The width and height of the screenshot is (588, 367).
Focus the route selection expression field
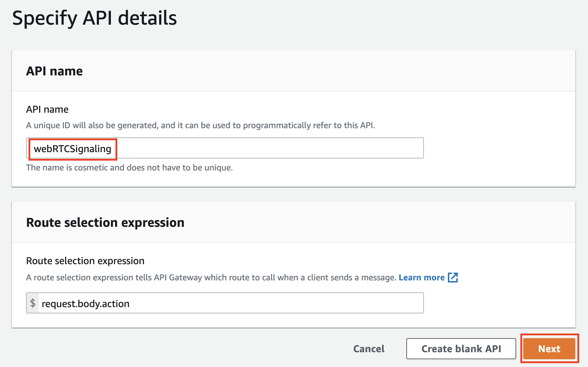(231, 303)
